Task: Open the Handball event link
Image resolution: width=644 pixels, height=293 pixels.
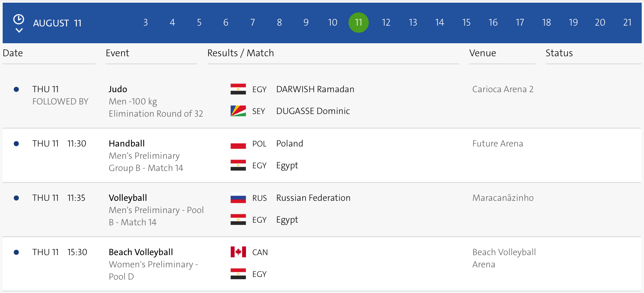Action: pos(126,143)
